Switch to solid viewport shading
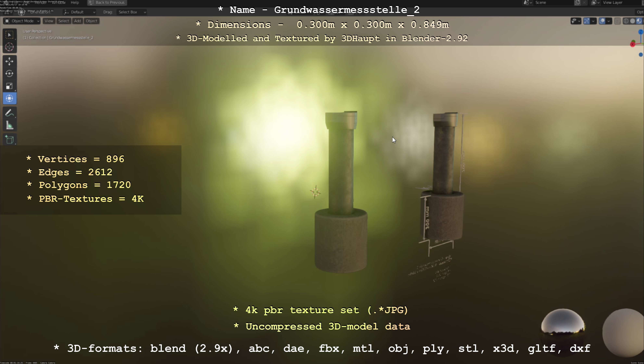This screenshot has height=364, width=644. [632, 21]
